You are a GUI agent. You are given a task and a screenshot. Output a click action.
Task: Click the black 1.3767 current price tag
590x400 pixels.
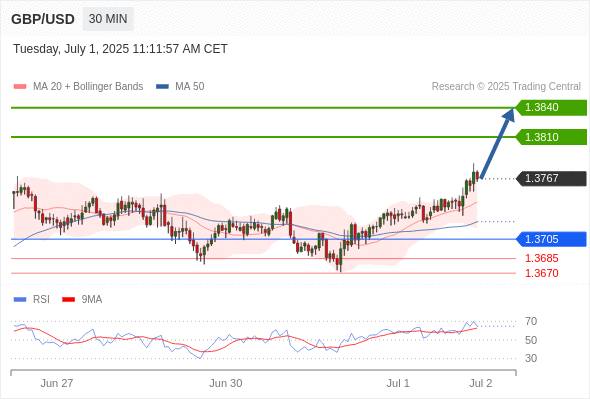click(551, 178)
